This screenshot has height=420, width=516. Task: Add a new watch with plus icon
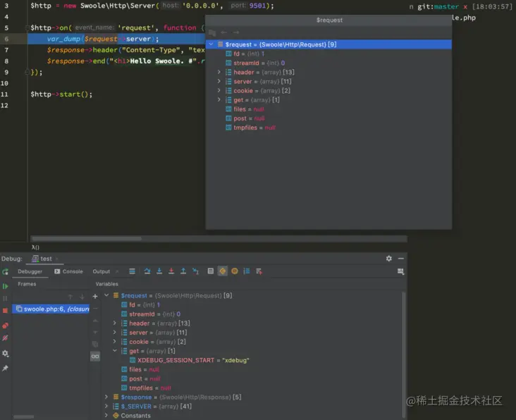(x=95, y=297)
